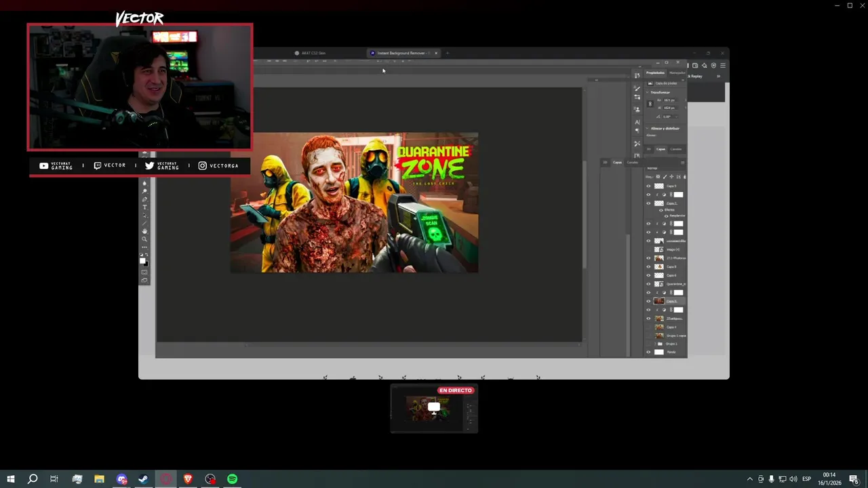Click the width (An) input field
This screenshot has height=488, width=868.
pyautogui.click(x=670, y=100)
